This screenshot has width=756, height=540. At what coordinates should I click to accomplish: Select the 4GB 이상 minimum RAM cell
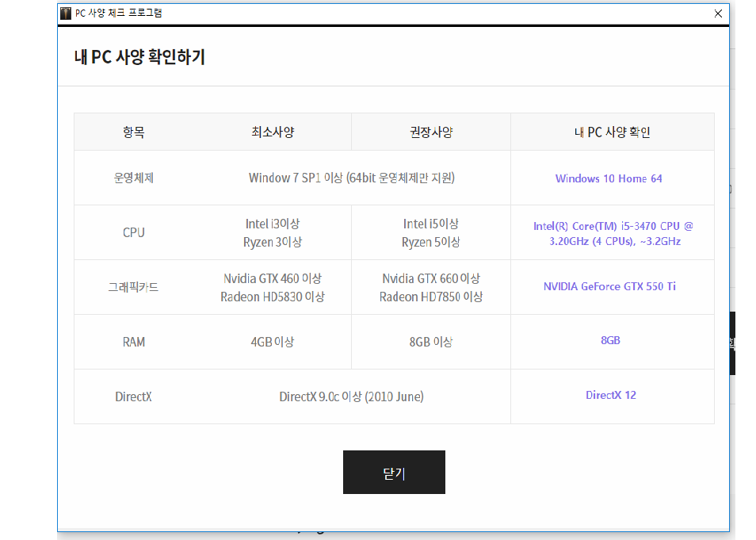(x=272, y=342)
